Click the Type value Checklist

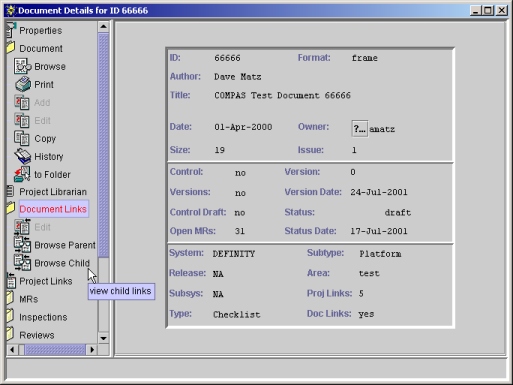point(237,315)
